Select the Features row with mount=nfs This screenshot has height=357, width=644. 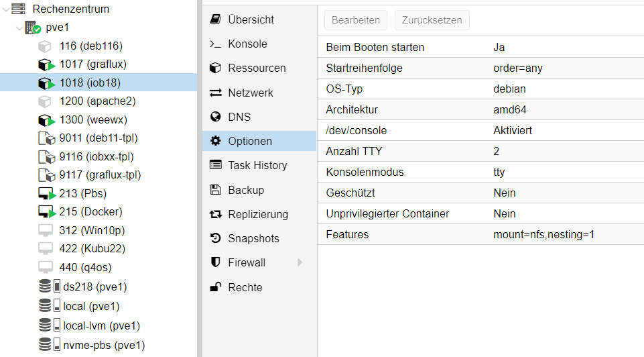click(480, 235)
